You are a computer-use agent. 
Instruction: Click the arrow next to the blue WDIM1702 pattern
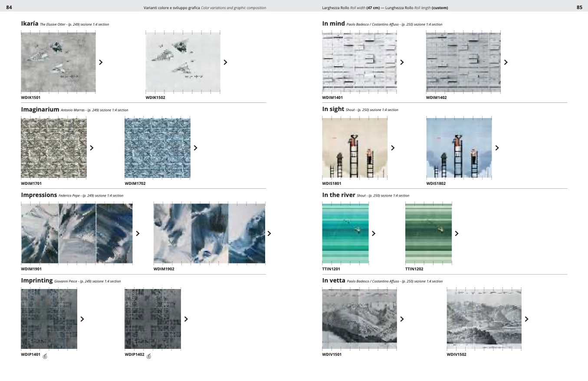[195, 148]
